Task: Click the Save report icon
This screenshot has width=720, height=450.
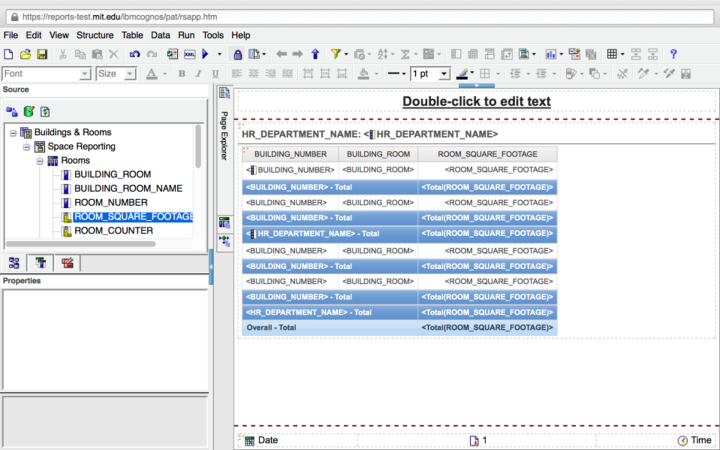Action: (x=43, y=54)
